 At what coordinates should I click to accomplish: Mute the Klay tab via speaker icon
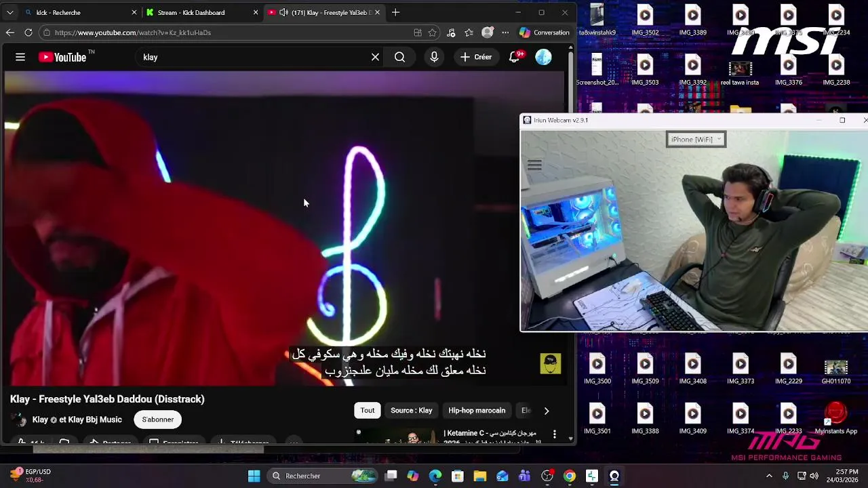283,12
